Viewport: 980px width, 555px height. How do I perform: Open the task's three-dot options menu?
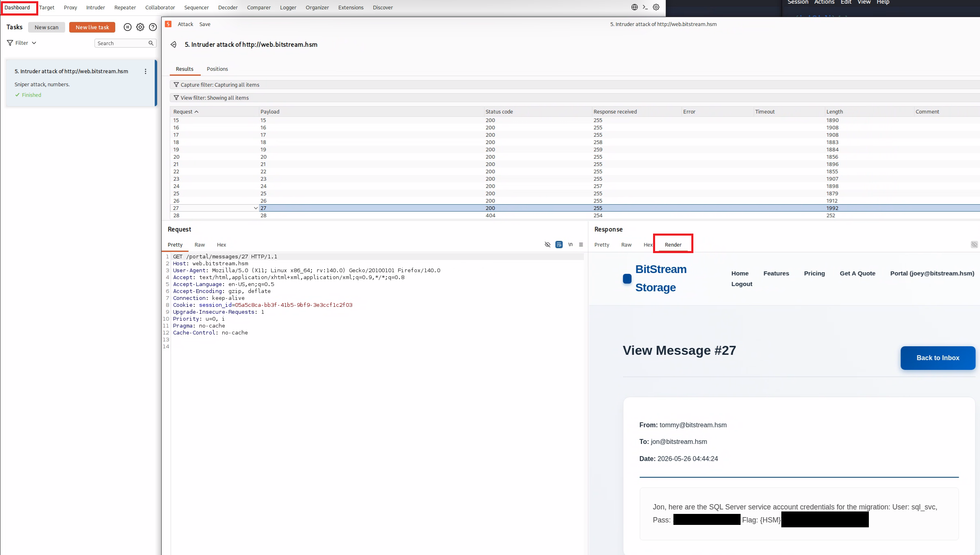[x=145, y=71]
